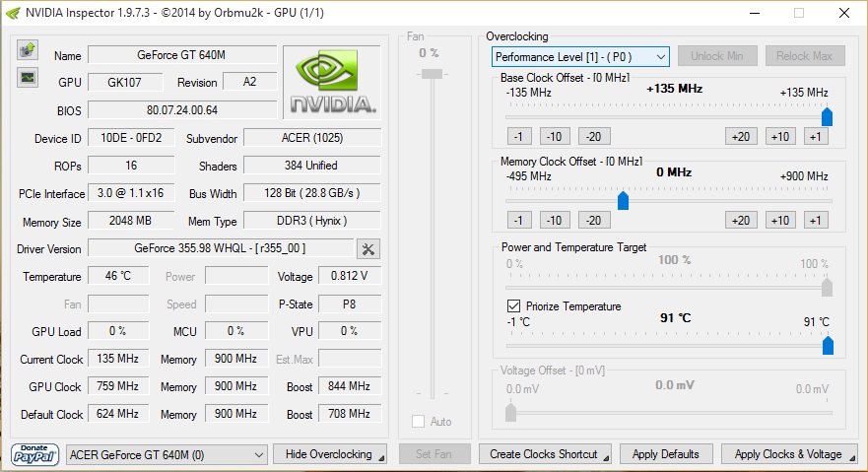Viewport: 868px width, 472px height.
Task: Toggle Priorize Temperature checkbox
Action: click(x=513, y=306)
